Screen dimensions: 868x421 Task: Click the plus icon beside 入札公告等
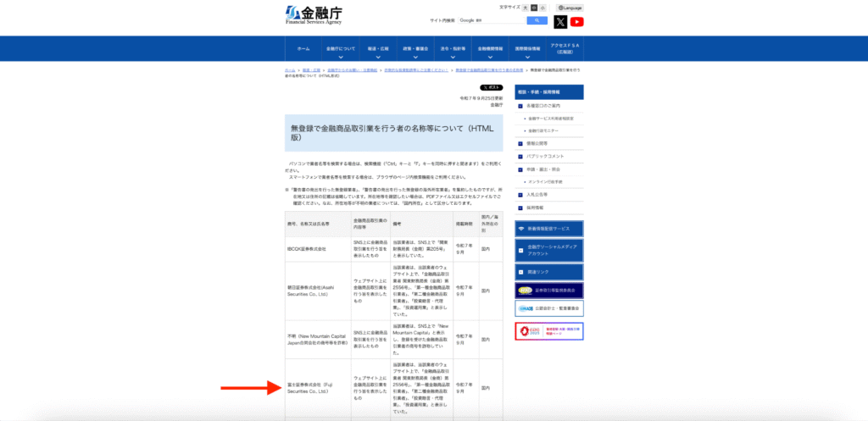click(520, 195)
